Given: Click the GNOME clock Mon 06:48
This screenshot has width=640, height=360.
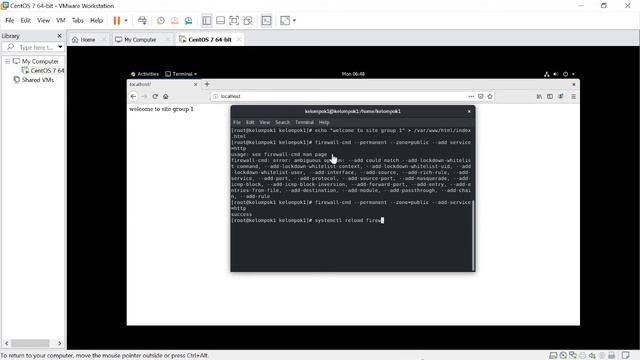Looking at the screenshot, I should (353, 74).
